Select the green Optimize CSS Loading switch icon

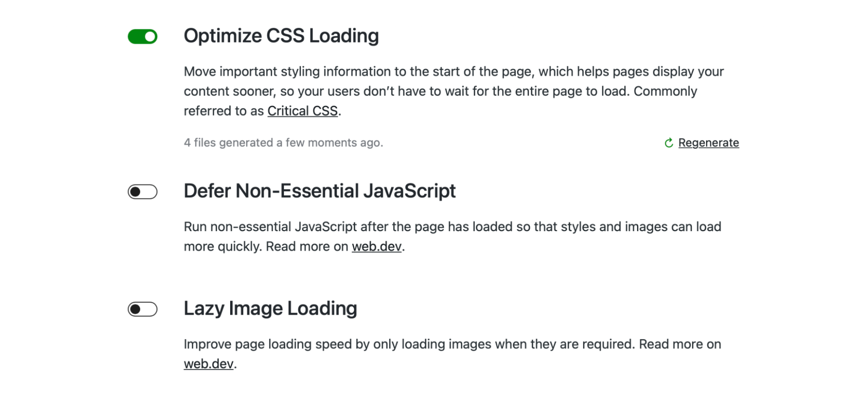(143, 36)
